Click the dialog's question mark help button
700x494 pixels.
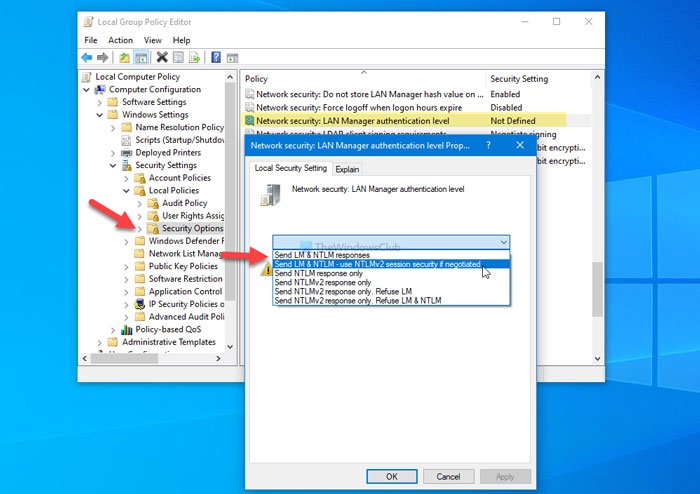click(x=491, y=145)
